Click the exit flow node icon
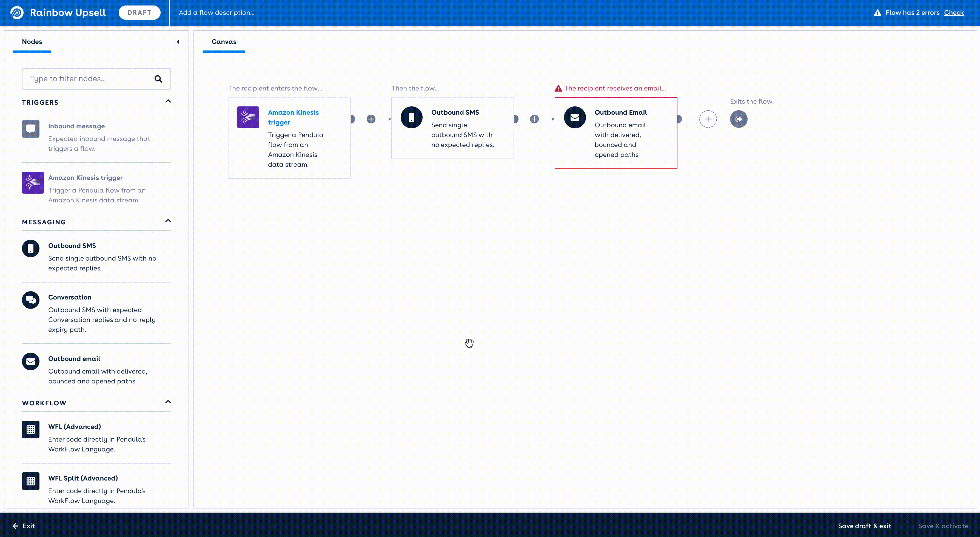 (738, 119)
